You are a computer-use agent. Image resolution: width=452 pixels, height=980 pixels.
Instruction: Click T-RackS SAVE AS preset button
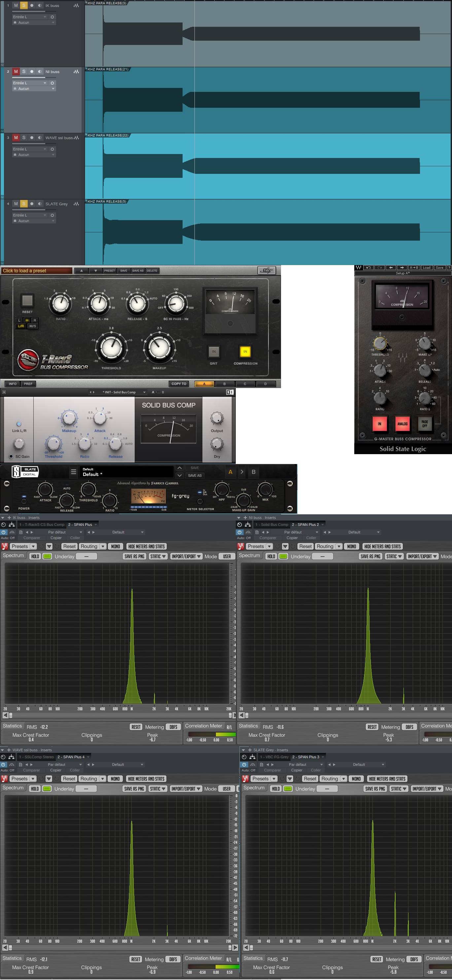click(x=138, y=271)
